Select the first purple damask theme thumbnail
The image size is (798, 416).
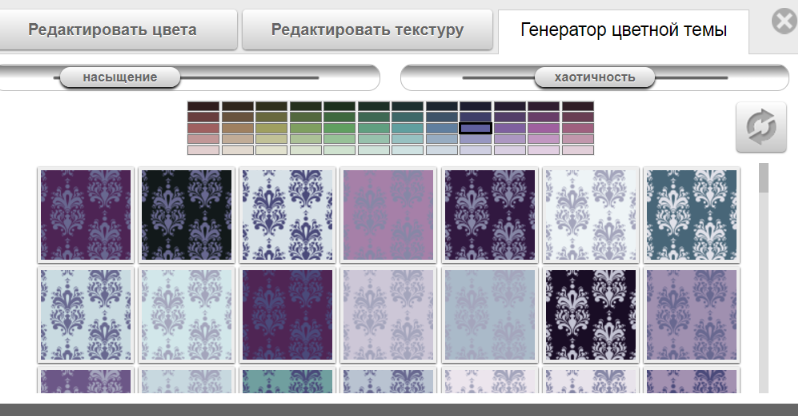[86, 215]
